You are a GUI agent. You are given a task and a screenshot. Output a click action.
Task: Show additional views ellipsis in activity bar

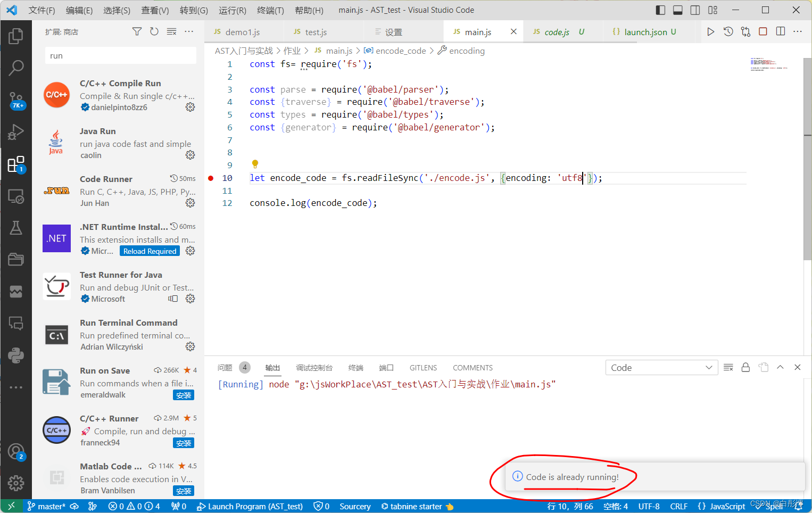[x=16, y=387]
